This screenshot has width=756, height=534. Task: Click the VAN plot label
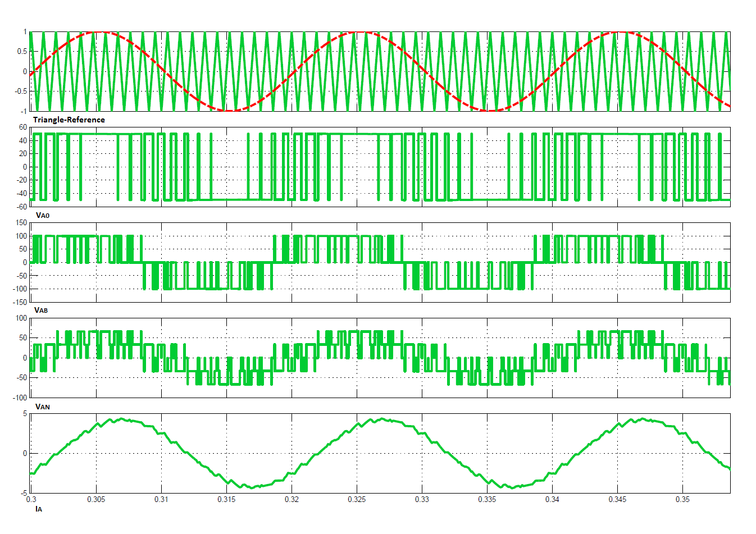[x=43, y=407]
